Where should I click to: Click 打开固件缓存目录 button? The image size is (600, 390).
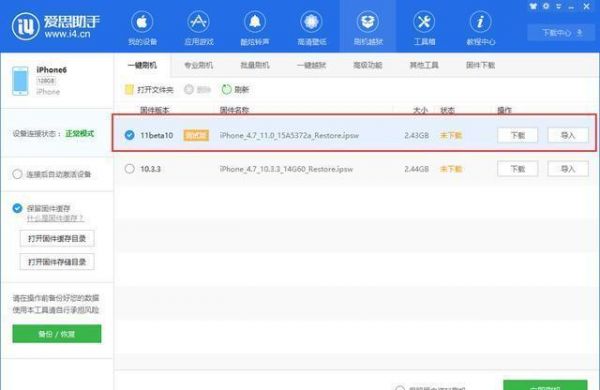(57, 239)
